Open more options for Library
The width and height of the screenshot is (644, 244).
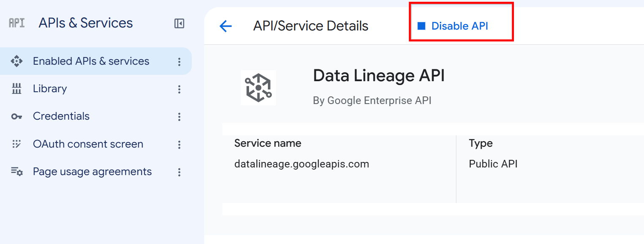coord(179,89)
